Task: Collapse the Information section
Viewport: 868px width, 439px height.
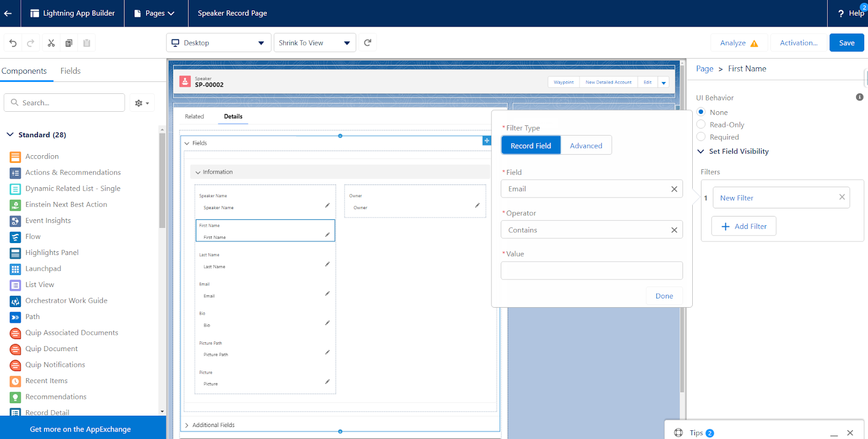Action: 198,172
